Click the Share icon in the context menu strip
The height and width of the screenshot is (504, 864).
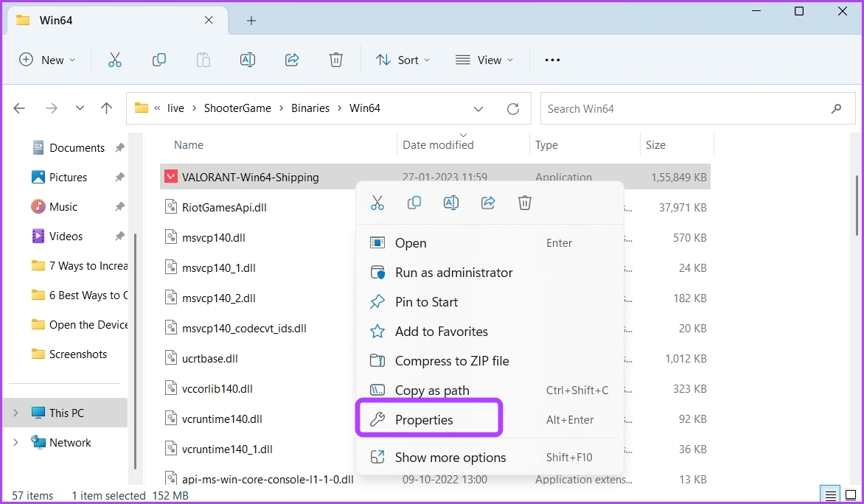(488, 202)
